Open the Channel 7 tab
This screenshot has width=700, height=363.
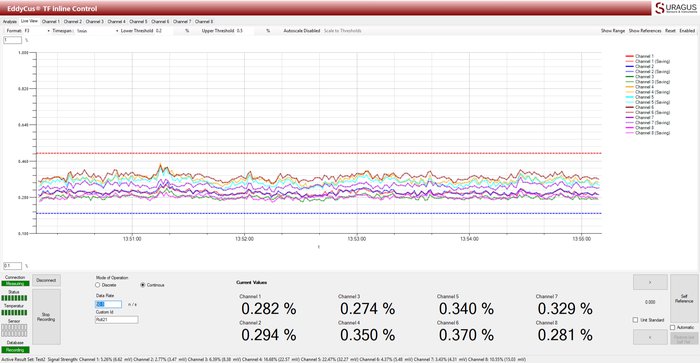pyautogui.click(x=182, y=21)
